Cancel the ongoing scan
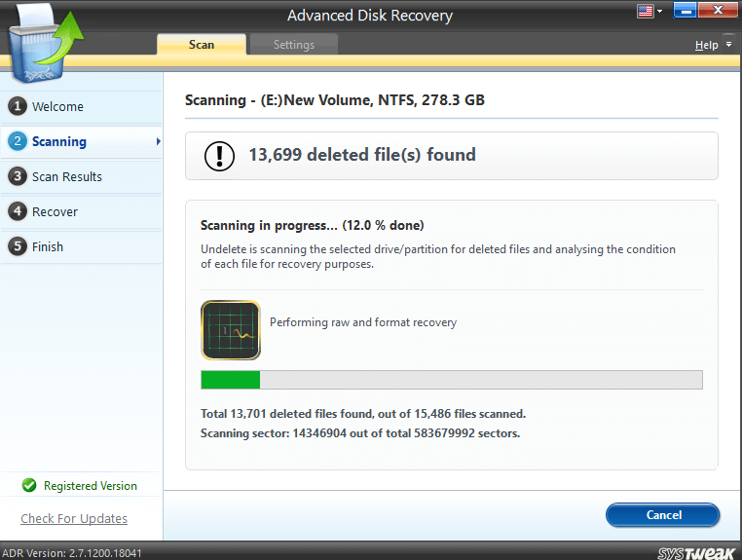The image size is (742, 560). pos(662,515)
